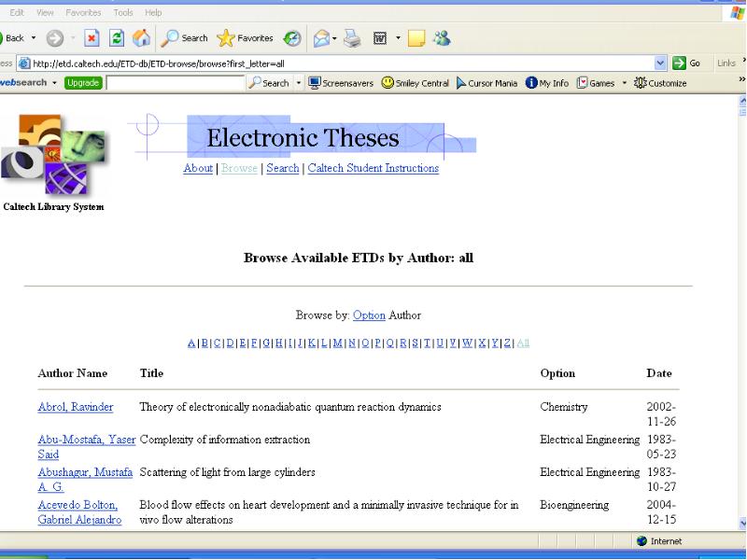Click the My Info toolbar button
Viewport: 747px width, 560px height.
point(547,83)
